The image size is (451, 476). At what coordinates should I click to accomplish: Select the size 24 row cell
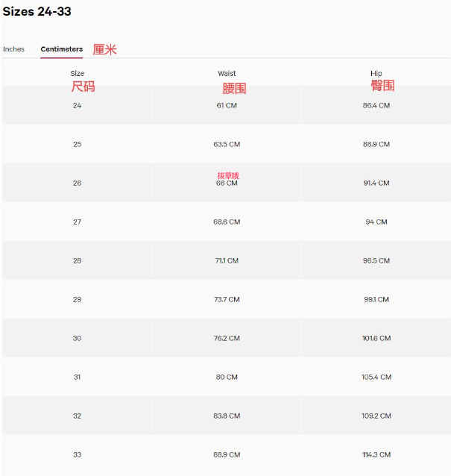tap(78, 106)
